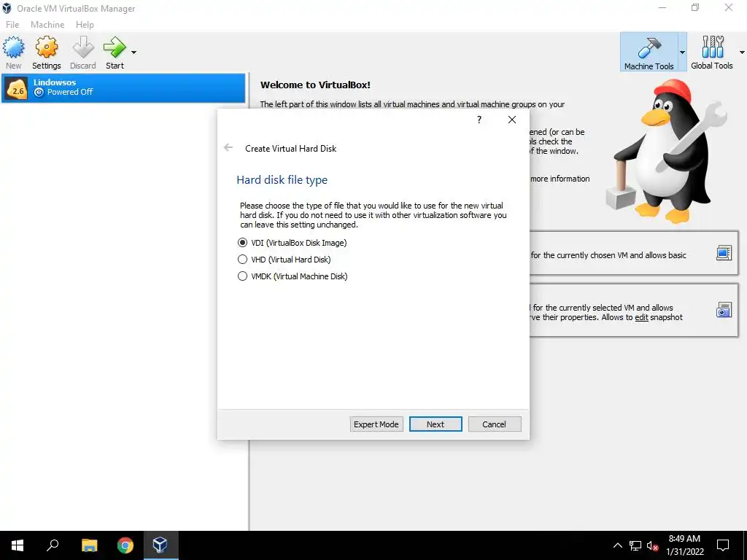Click the Lindowsos 2.6 OS icon

(x=17, y=88)
